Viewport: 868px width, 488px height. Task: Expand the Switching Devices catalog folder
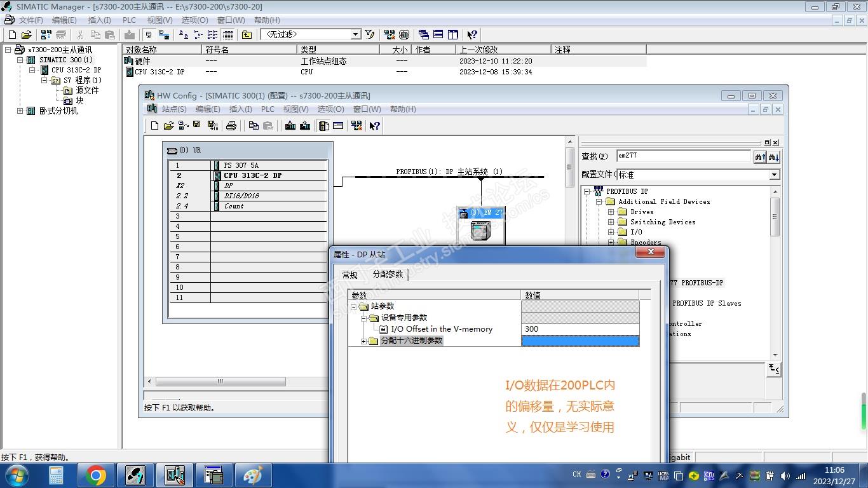click(x=611, y=222)
